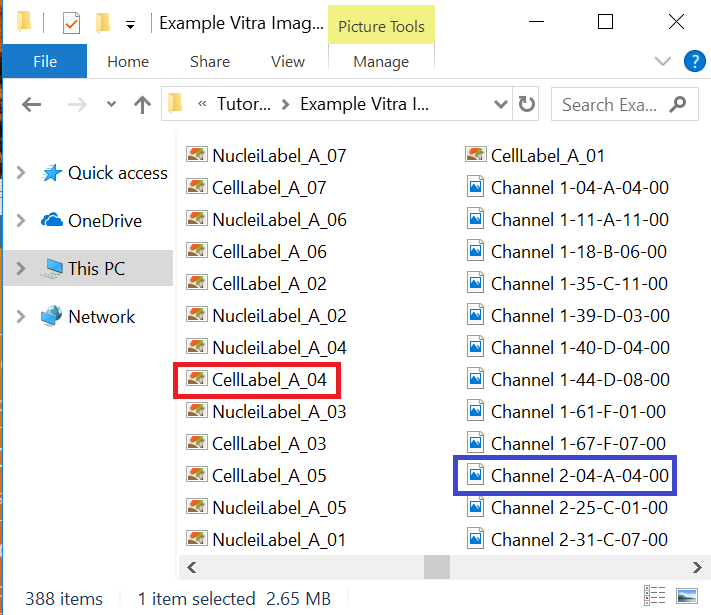This screenshot has height=615, width=711.
Task: Click the Up one level arrow
Action: coord(142,104)
